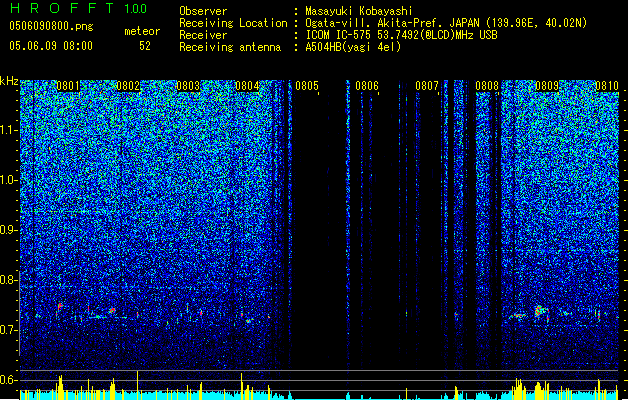Image resolution: width=629 pixels, height=400 pixels.
Task: Click the 0802 time marker
Action: tap(128, 86)
